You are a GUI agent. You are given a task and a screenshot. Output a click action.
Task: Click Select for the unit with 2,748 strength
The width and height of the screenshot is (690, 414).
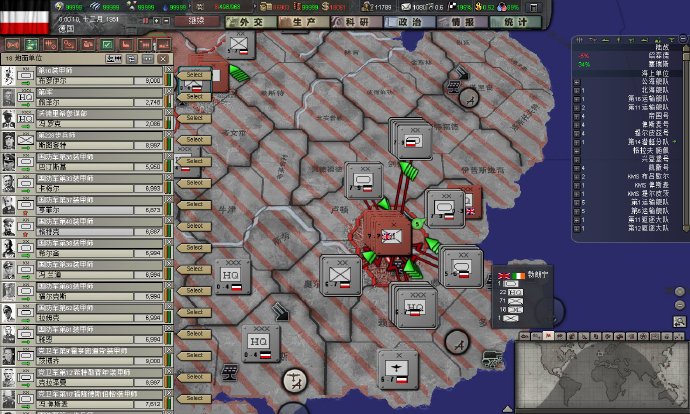195,97
